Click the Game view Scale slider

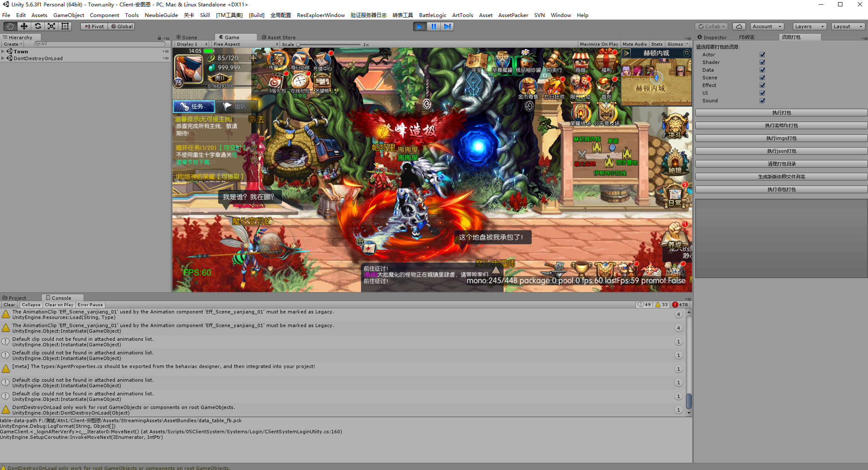329,44
